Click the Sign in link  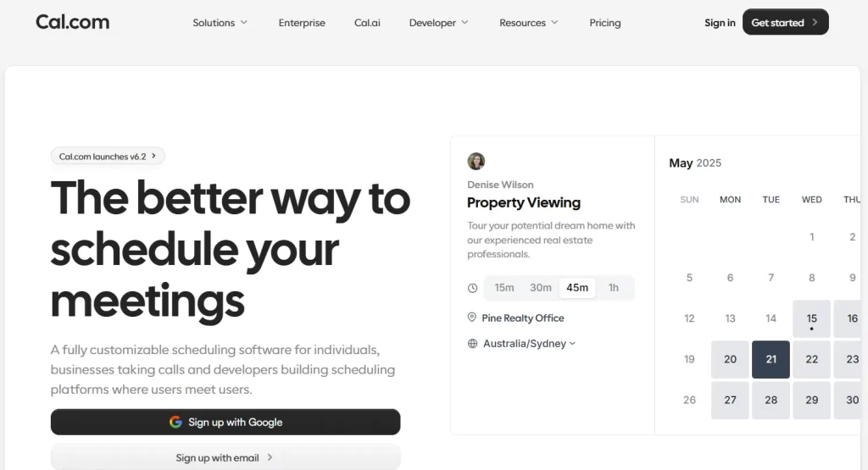click(720, 23)
